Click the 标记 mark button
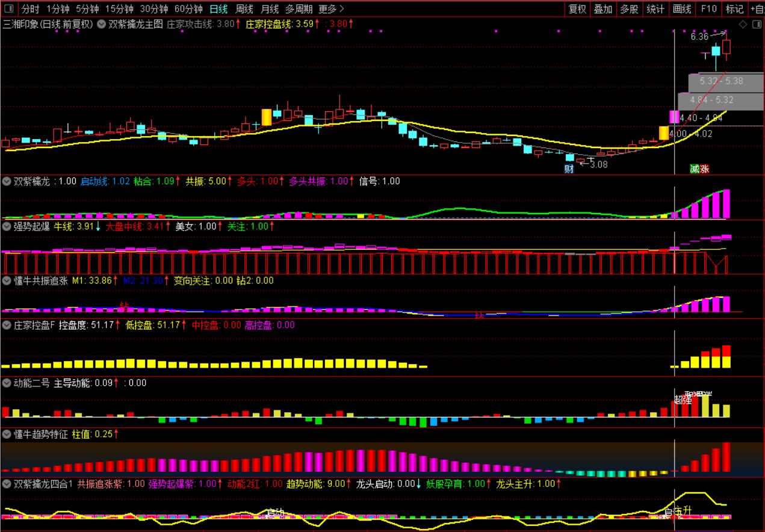 click(734, 9)
